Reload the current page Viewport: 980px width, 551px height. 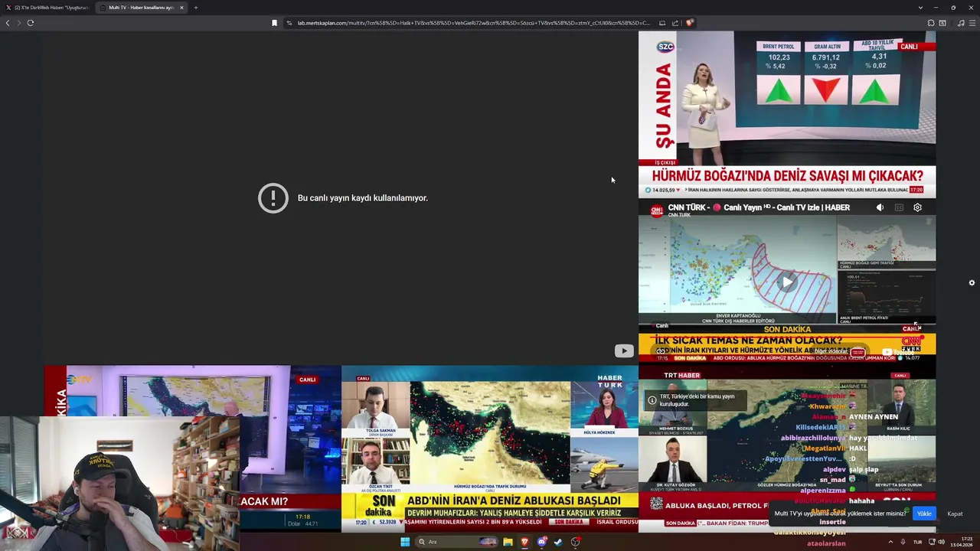coord(31,23)
